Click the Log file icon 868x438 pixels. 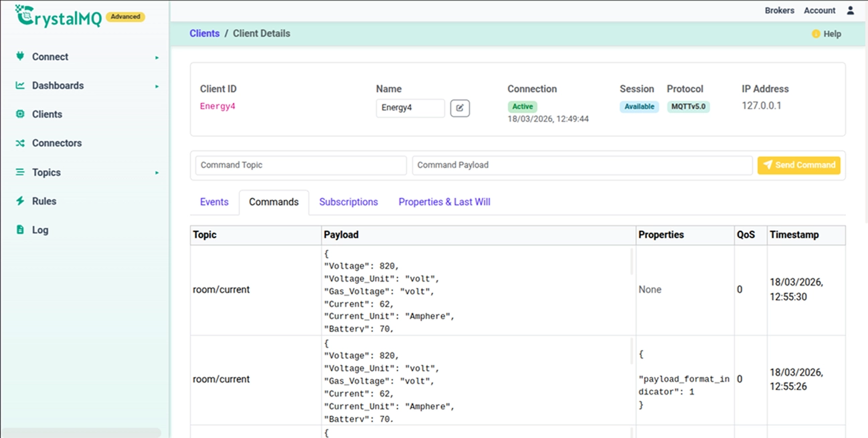(x=20, y=229)
